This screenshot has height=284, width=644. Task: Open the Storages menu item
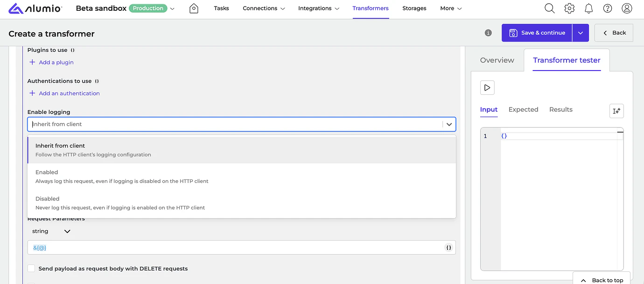[414, 8]
